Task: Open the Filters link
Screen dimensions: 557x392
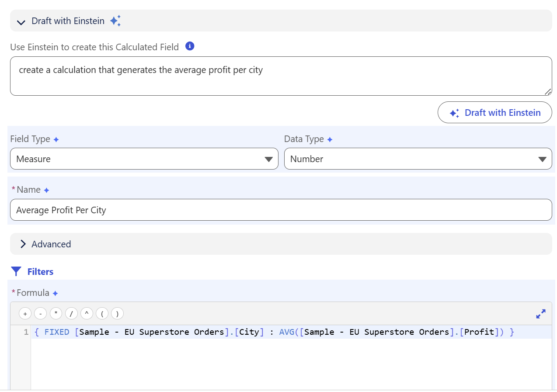Action: click(x=40, y=272)
